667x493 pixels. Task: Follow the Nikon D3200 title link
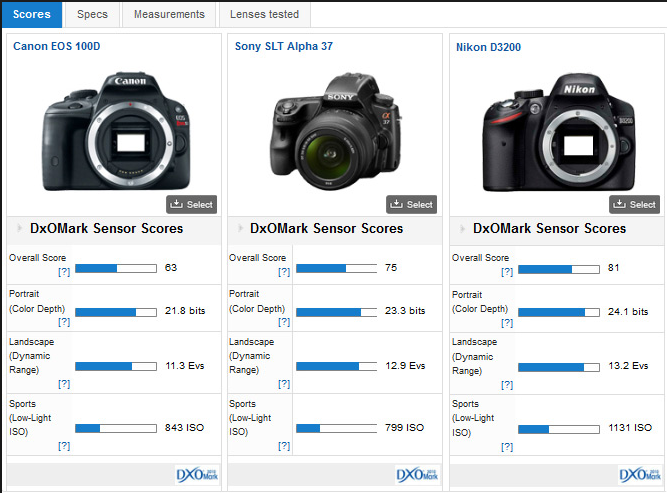pos(488,47)
